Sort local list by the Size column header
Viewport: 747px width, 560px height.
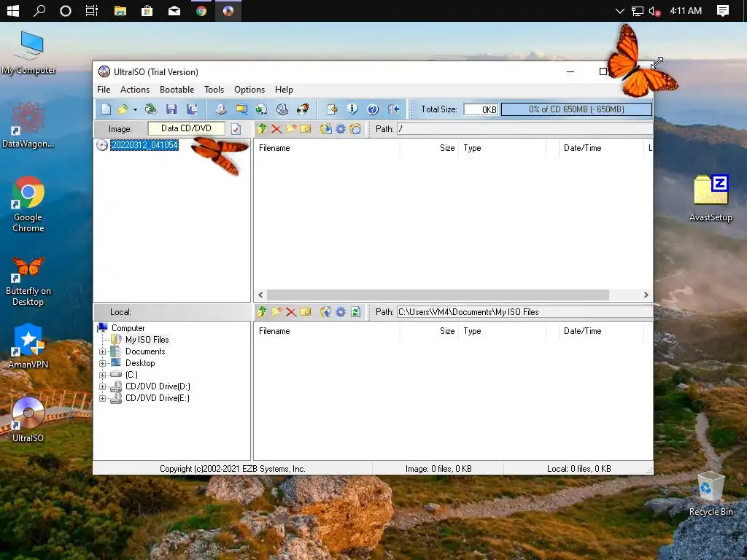[x=429, y=331]
